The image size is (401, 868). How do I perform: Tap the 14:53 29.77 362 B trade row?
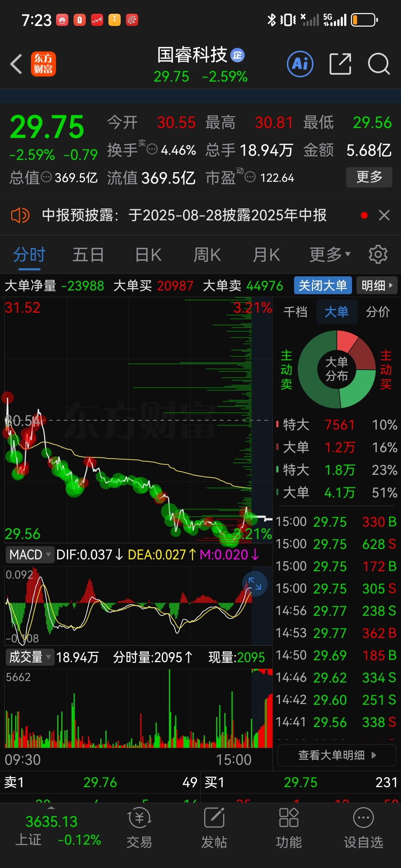(336, 633)
